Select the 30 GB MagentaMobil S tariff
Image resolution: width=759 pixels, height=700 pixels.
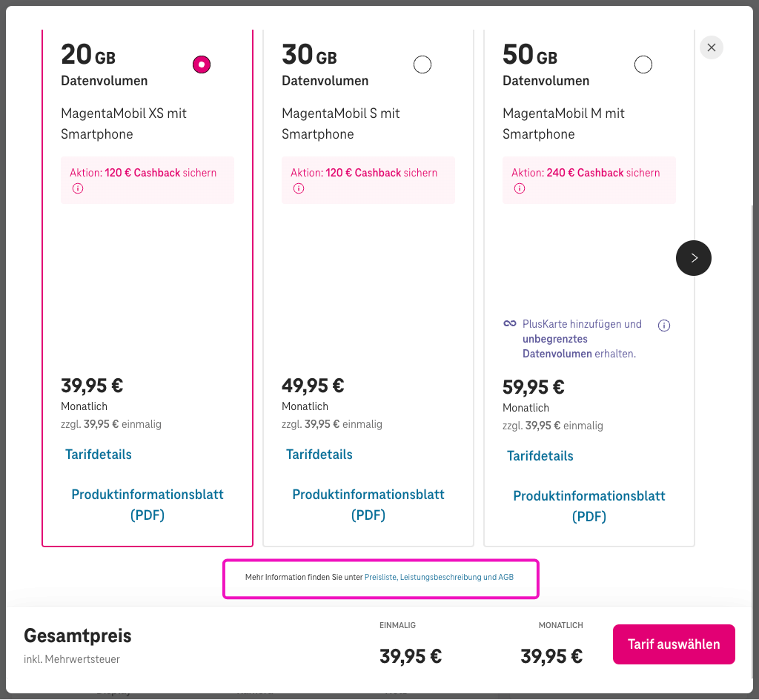coord(422,65)
